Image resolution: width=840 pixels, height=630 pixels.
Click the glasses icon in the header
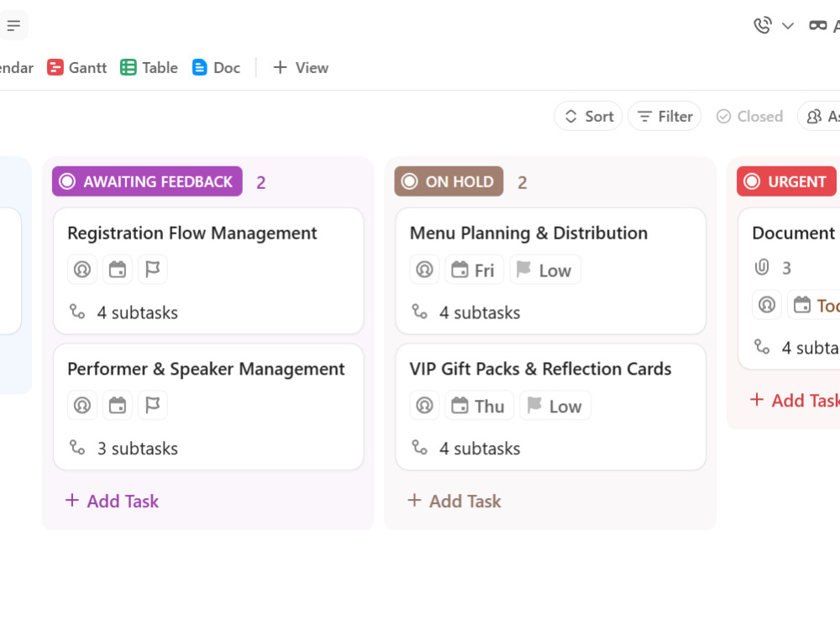click(x=817, y=25)
